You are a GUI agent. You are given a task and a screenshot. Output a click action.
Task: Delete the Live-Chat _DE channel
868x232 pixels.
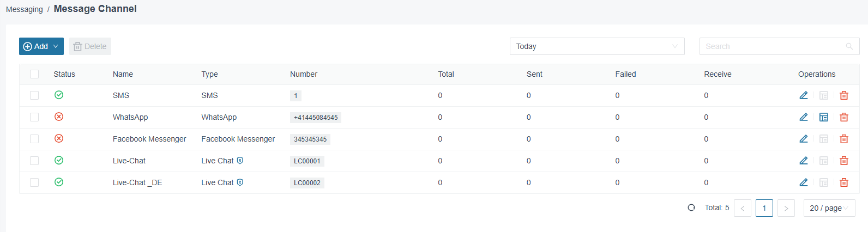click(844, 182)
